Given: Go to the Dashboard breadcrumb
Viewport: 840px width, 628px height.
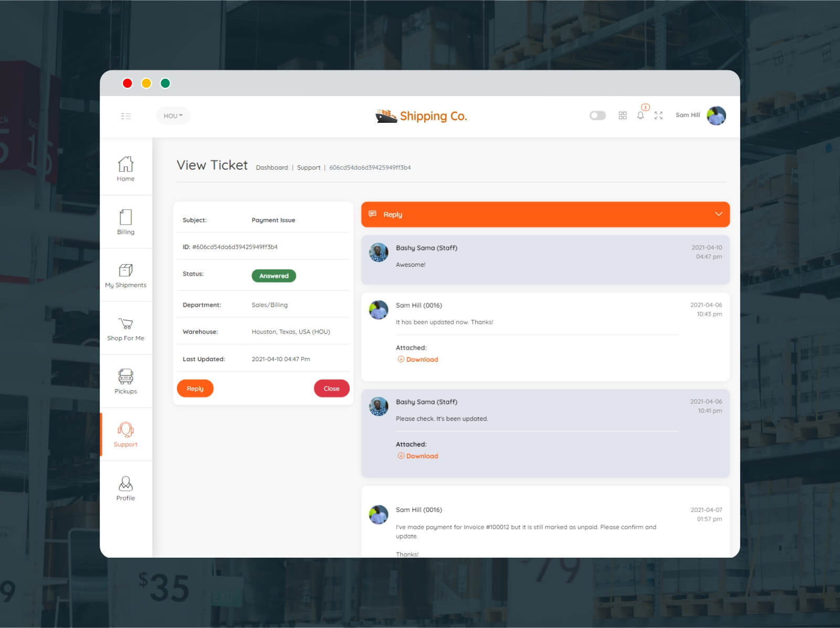Looking at the screenshot, I should click(x=272, y=168).
